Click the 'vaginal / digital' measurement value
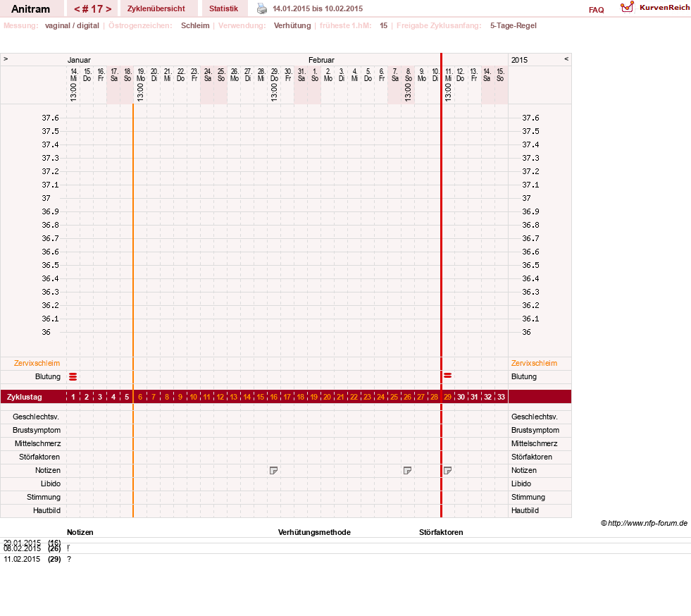This screenshot has height=616, width=691. click(x=72, y=25)
